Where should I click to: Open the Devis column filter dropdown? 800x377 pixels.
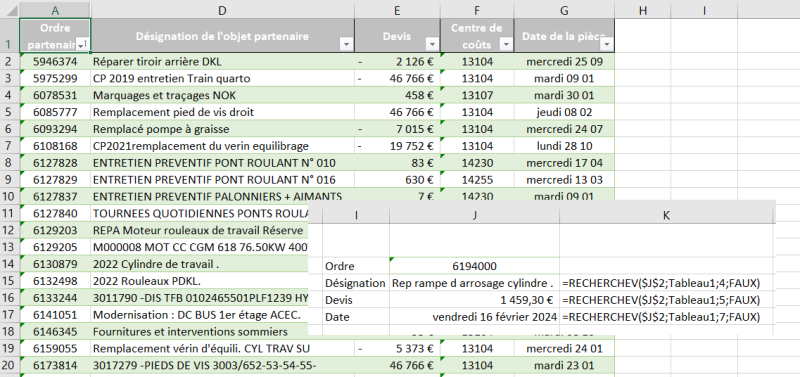tap(432, 45)
